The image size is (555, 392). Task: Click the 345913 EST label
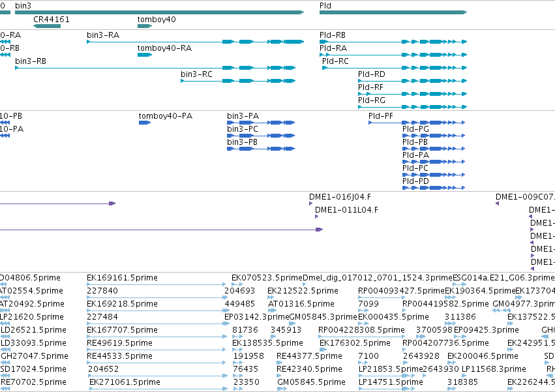tap(286, 331)
